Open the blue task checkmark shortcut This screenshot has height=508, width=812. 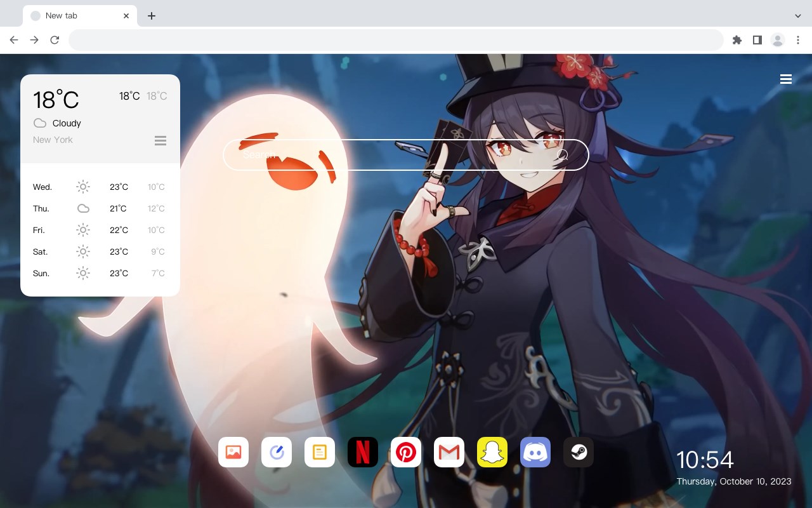coord(277,452)
